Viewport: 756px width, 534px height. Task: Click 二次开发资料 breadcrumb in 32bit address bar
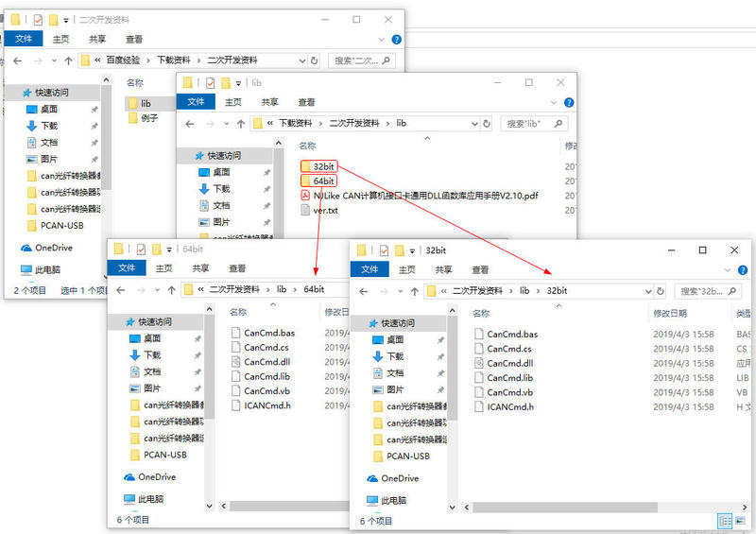click(x=477, y=291)
